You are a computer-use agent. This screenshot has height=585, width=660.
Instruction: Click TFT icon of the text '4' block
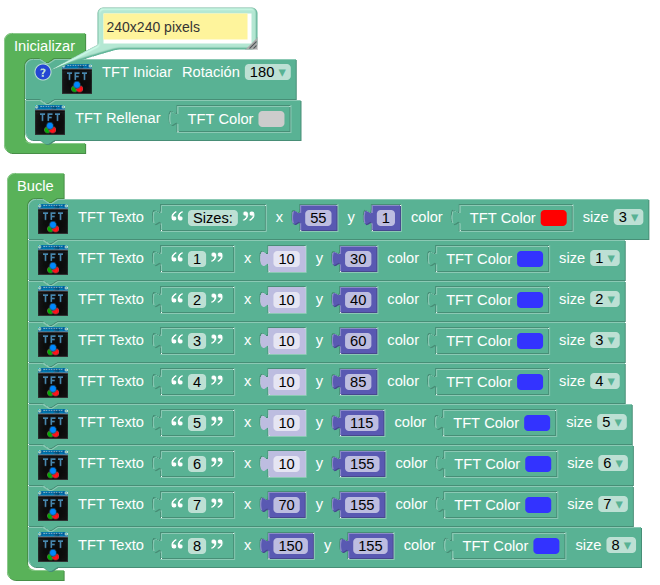click(53, 382)
